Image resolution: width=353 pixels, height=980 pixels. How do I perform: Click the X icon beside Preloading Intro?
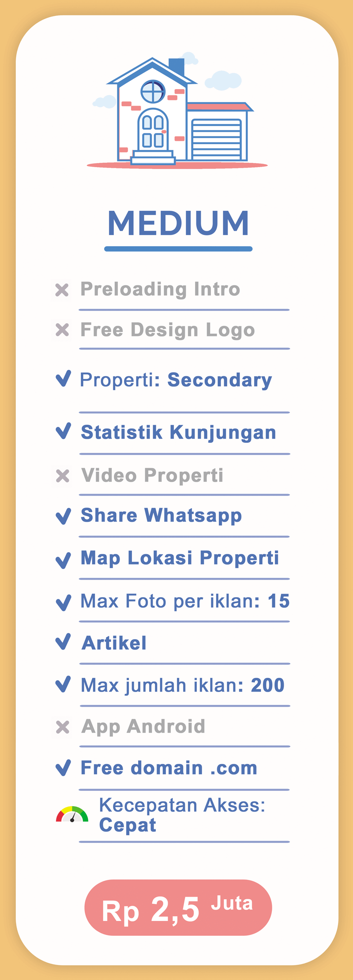pos(62,290)
